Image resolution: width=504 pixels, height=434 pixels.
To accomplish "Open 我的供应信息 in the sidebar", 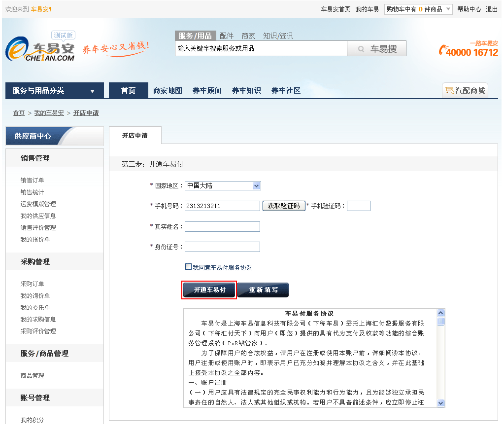I will tap(38, 216).
